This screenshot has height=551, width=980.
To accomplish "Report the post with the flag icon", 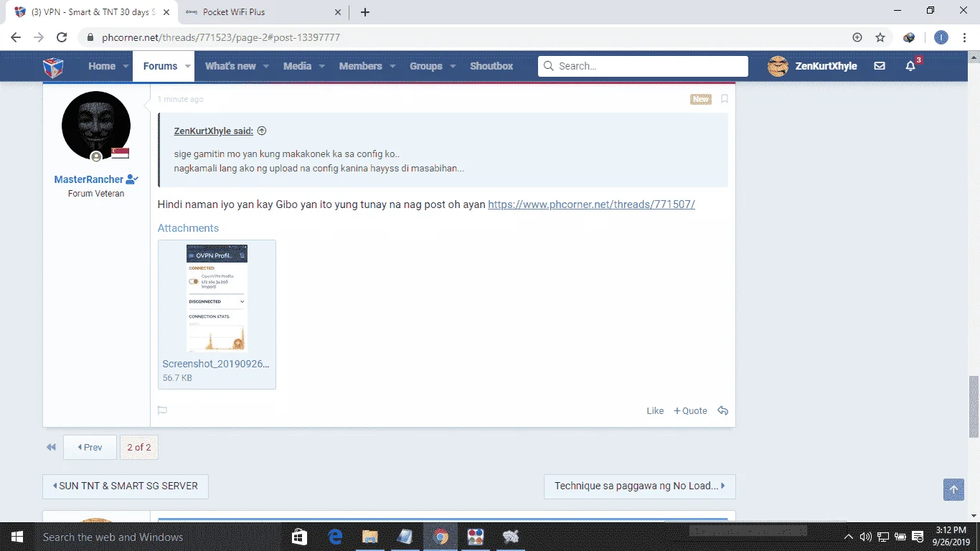I will coord(162,411).
